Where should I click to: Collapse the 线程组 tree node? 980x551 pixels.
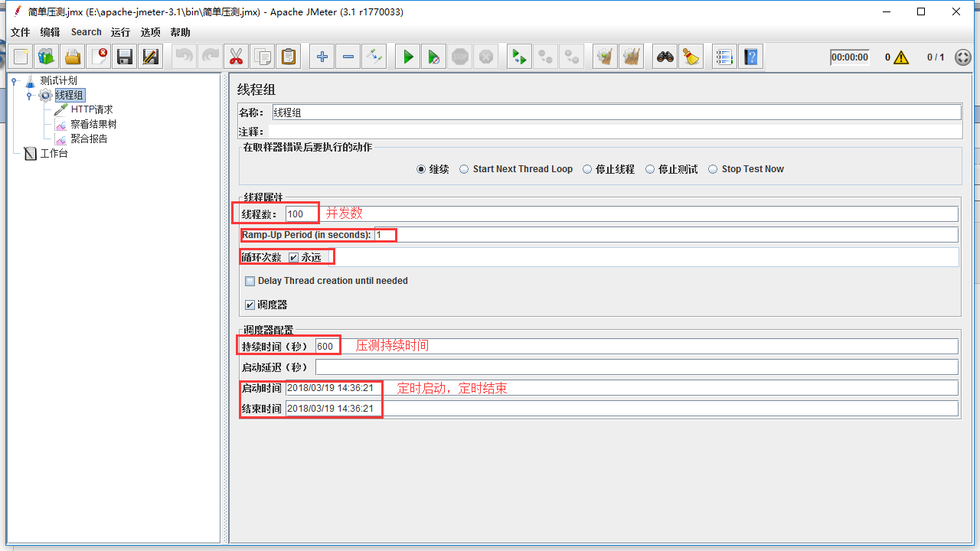click(29, 95)
